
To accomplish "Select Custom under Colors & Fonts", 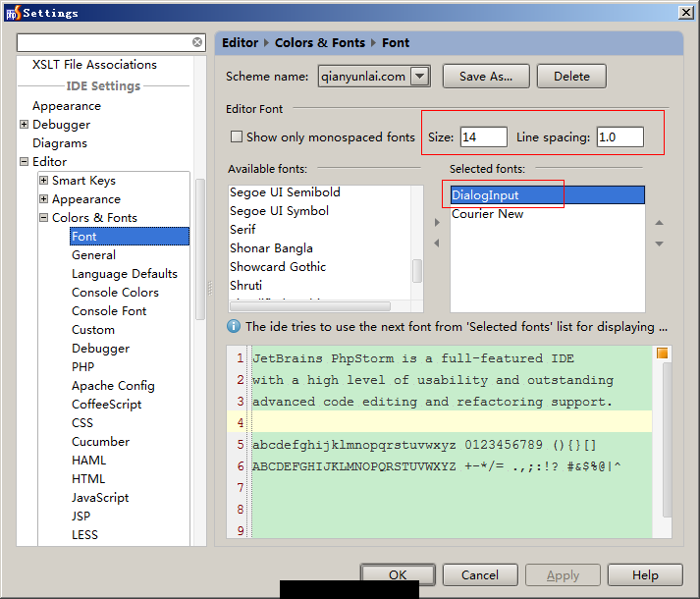I will click(x=93, y=330).
